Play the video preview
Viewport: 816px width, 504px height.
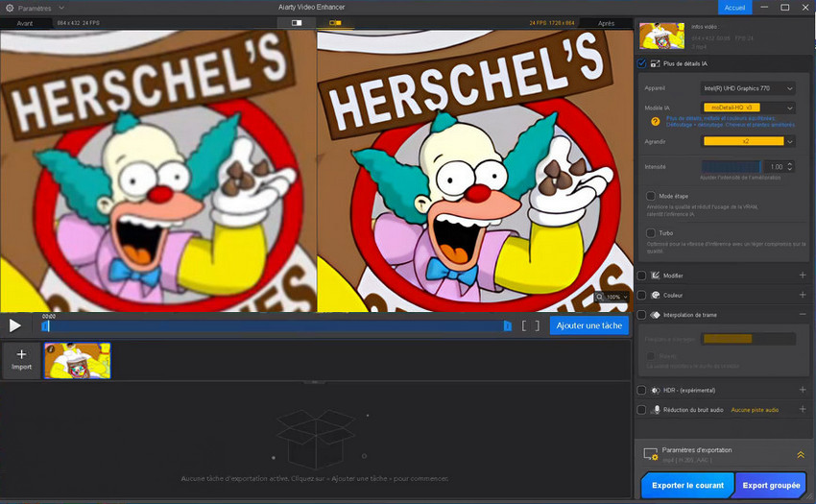14,326
